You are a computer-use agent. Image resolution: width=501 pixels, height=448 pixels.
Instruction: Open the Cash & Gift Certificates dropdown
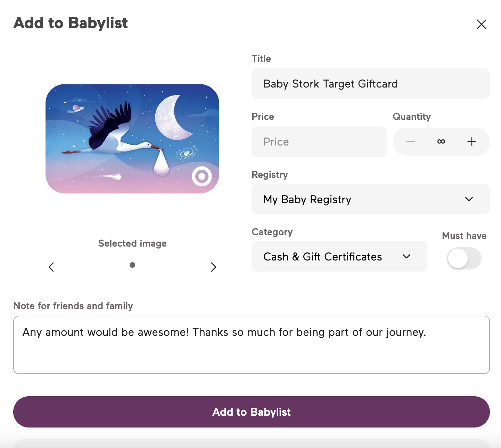pos(339,257)
